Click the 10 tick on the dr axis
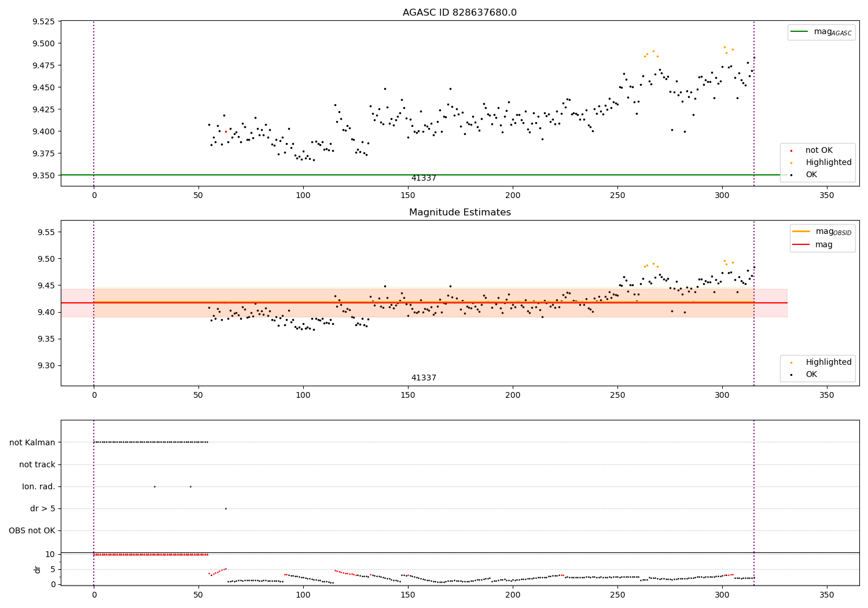 (50, 555)
